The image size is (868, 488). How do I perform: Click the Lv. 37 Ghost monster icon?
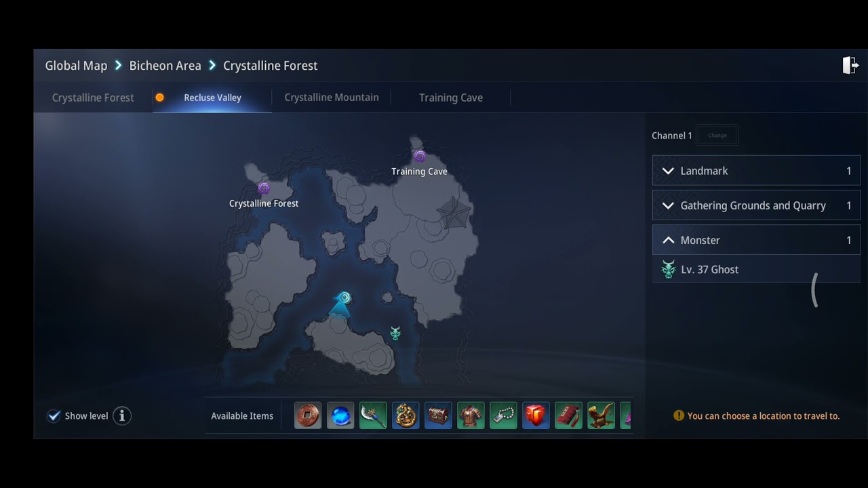pyautogui.click(x=669, y=269)
